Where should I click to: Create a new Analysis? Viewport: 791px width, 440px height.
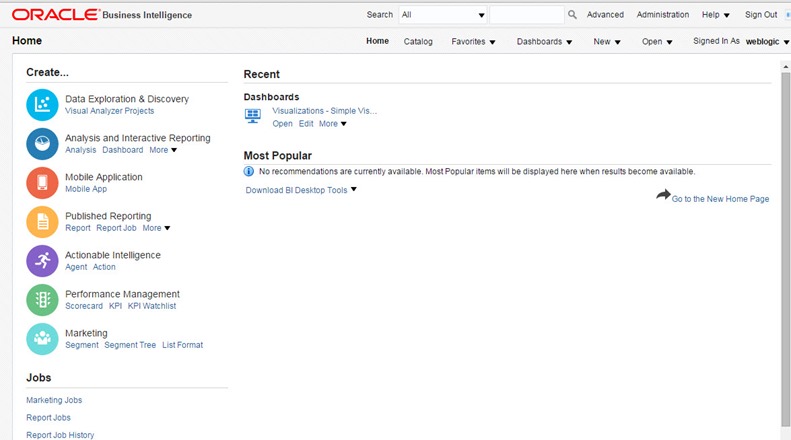point(81,150)
